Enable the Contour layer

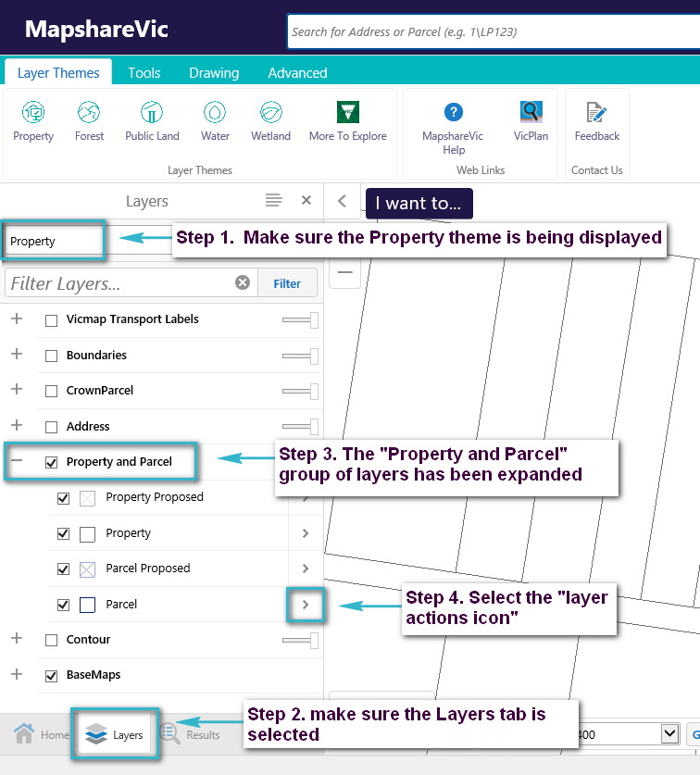(x=52, y=641)
